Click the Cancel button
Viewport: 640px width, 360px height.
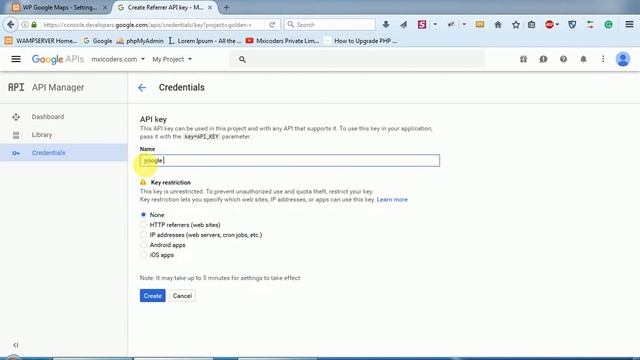point(182,296)
